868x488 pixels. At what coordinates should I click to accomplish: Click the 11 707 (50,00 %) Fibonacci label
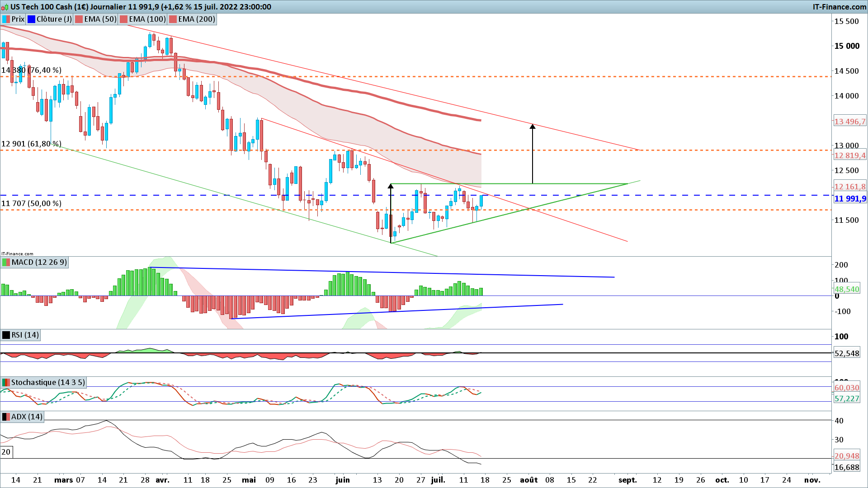31,203
